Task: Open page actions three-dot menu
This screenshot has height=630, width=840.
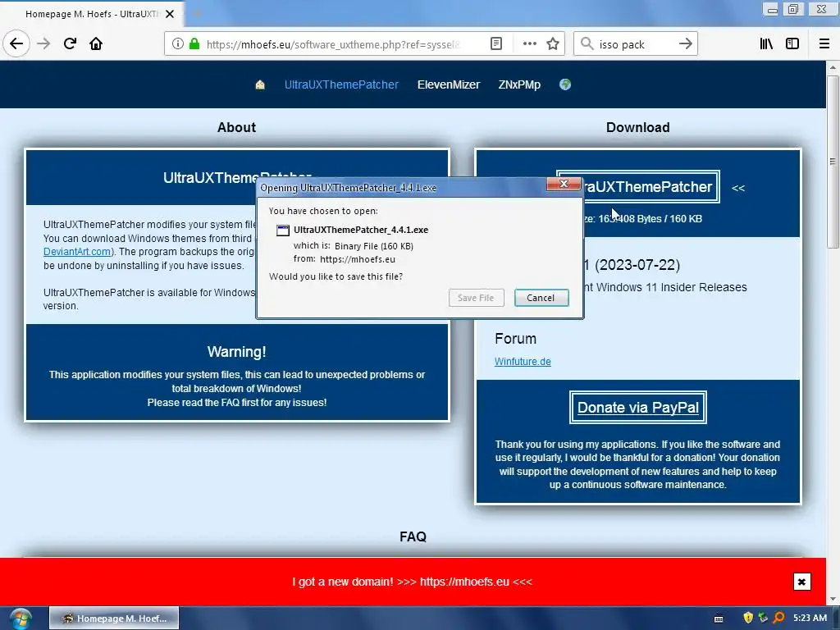Action: [x=529, y=44]
